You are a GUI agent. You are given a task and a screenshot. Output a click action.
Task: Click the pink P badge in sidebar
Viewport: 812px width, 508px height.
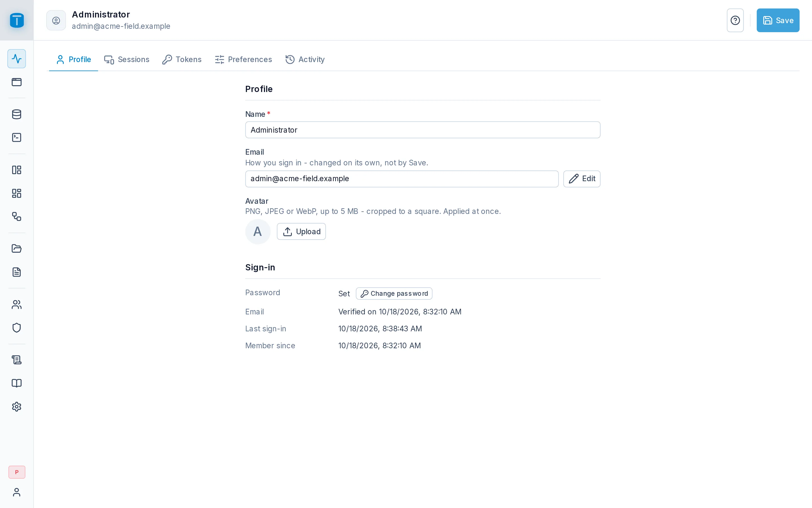tap(17, 472)
